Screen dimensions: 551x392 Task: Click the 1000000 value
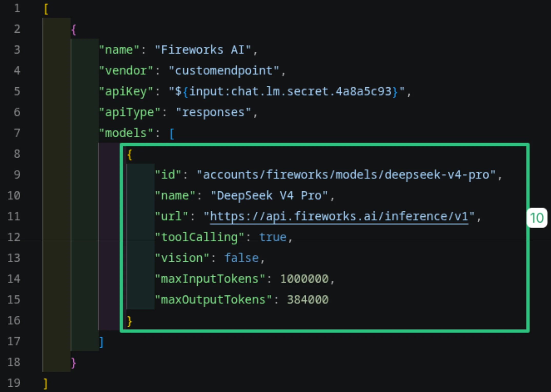(x=304, y=279)
